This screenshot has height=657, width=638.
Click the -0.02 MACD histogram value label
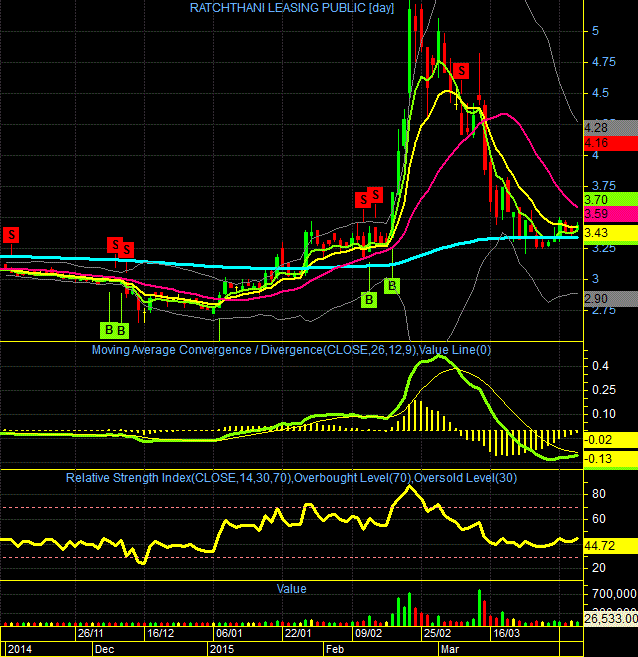[611, 440]
